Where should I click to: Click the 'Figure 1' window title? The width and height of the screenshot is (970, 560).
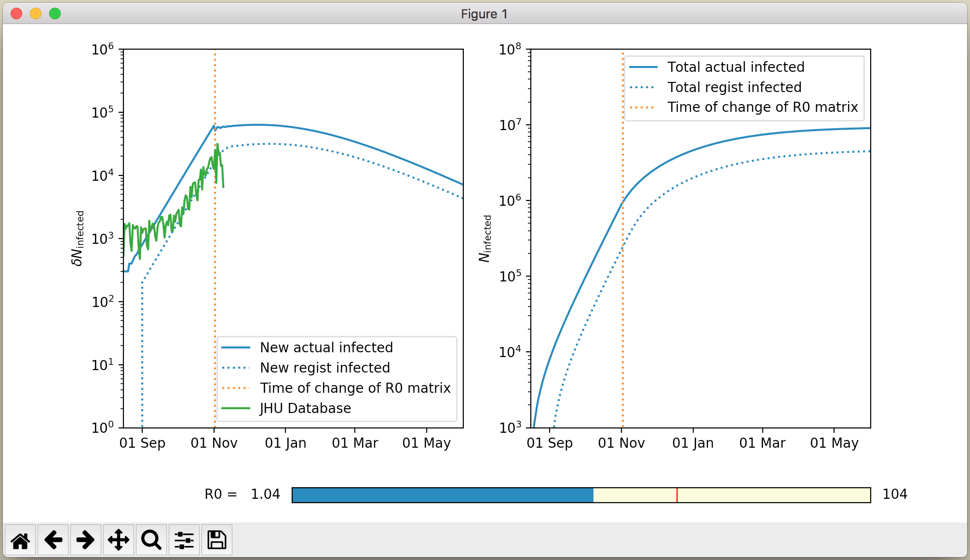484,14
